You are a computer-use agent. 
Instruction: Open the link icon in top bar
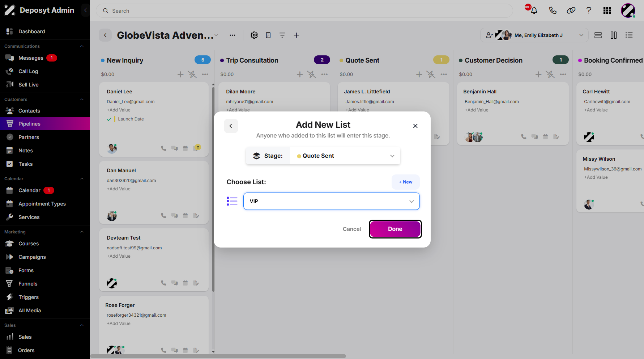pyautogui.click(x=571, y=10)
